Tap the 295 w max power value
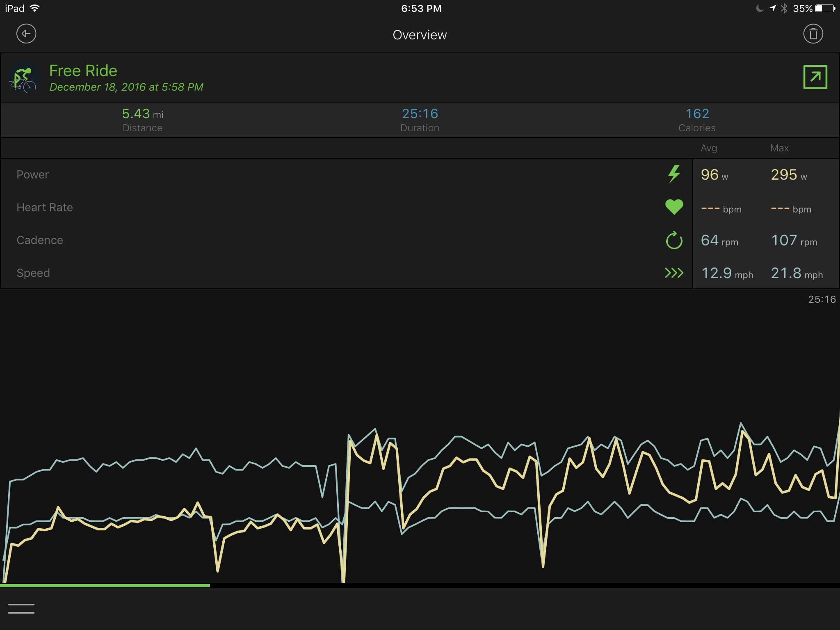This screenshot has width=840, height=630. (789, 175)
